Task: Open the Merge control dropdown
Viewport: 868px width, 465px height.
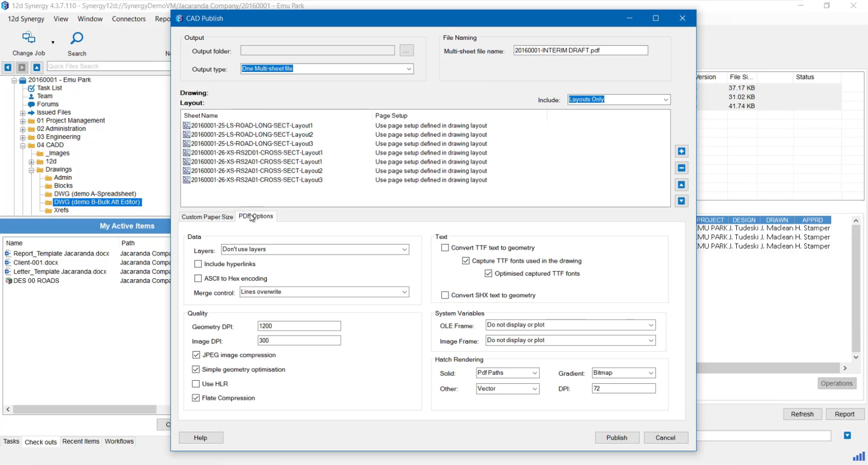Action: [x=324, y=292]
